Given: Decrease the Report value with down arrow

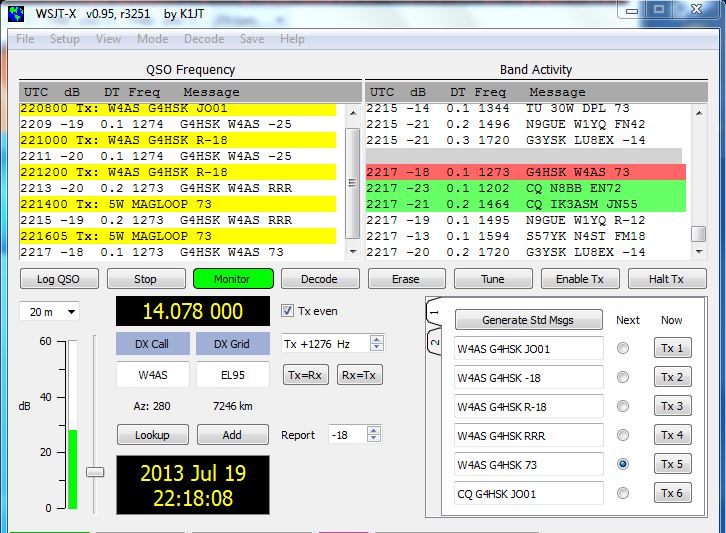Looking at the screenshot, I should 373,439.
